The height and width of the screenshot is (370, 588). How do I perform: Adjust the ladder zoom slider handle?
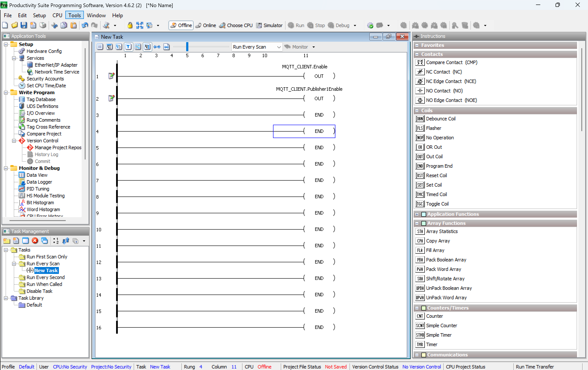(187, 47)
